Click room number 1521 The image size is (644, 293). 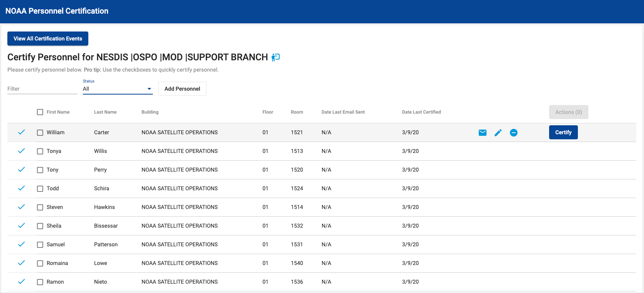(297, 132)
